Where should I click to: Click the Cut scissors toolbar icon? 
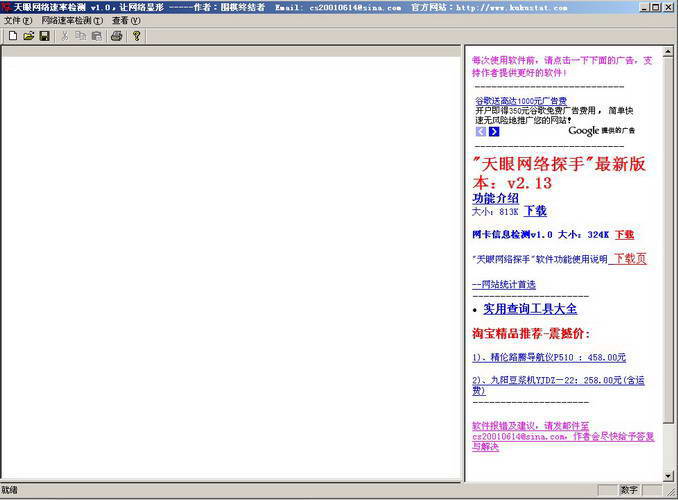pos(65,36)
